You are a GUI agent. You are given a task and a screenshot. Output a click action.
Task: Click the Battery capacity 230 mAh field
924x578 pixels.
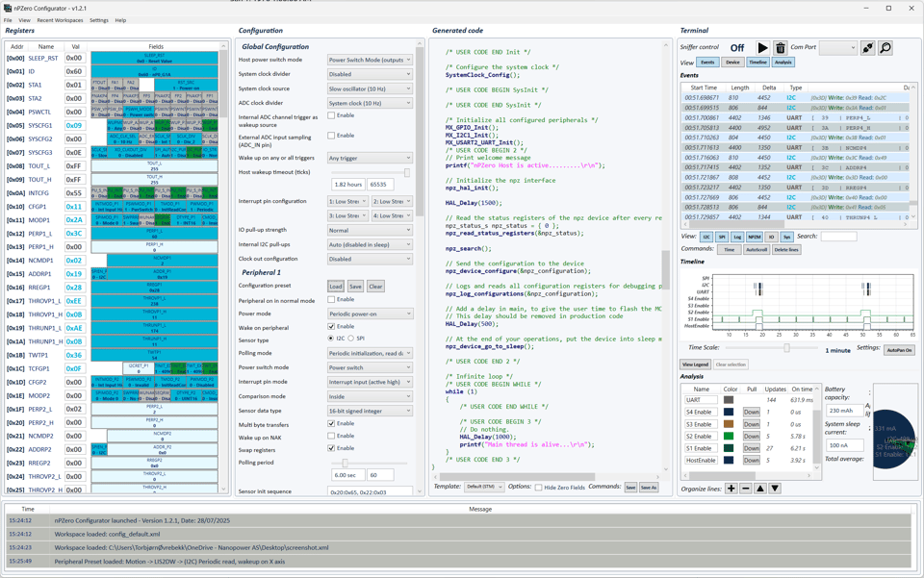845,411
